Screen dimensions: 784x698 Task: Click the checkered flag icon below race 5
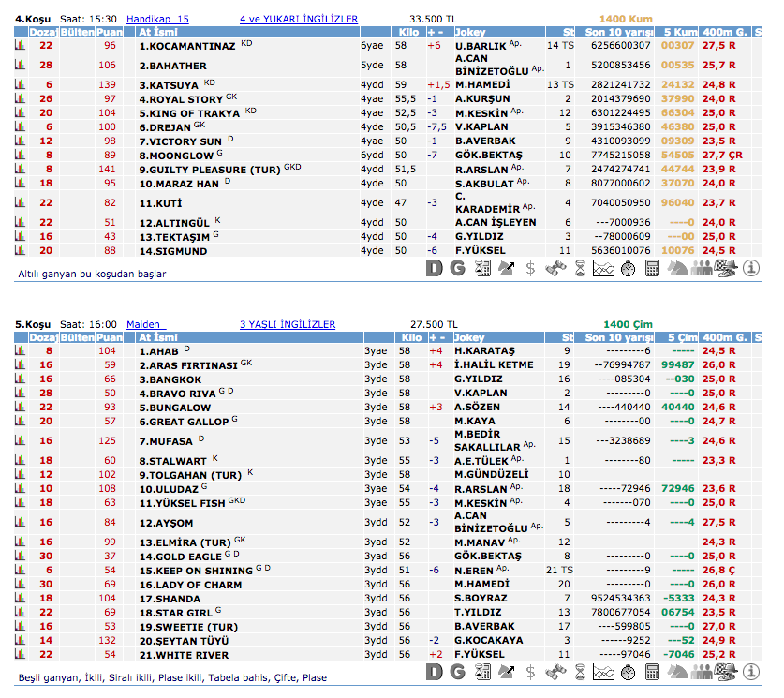(726, 672)
